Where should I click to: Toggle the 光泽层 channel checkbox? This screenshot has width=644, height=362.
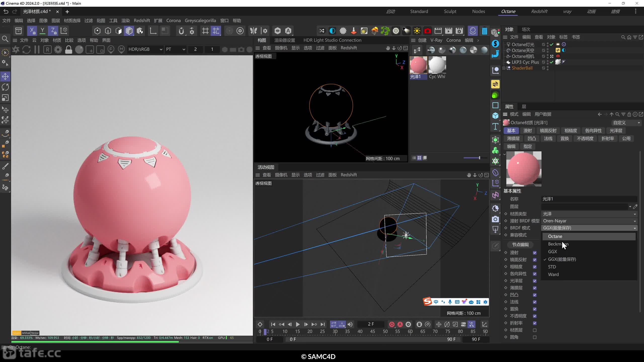(535, 281)
